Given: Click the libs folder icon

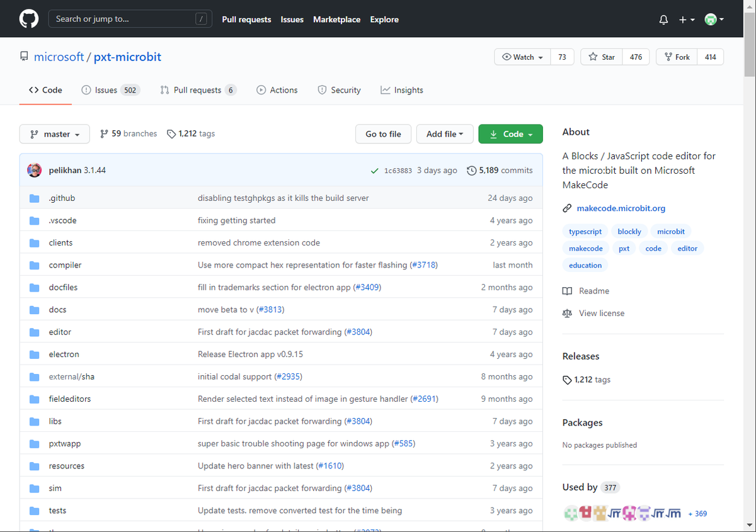Looking at the screenshot, I should point(35,421).
